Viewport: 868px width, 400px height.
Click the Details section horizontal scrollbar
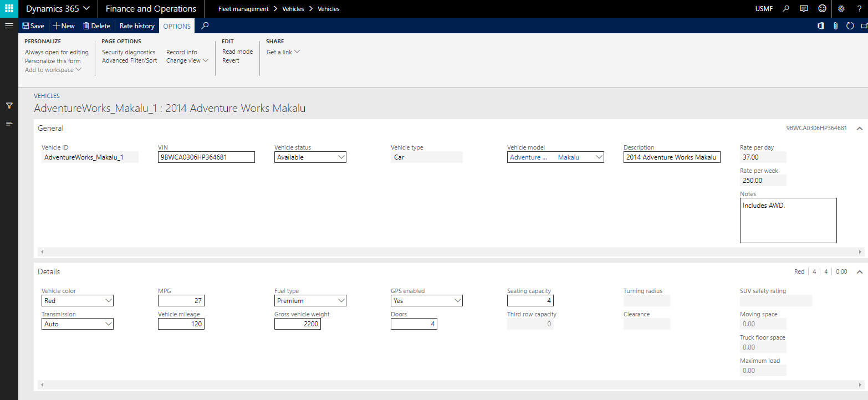pos(451,384)
